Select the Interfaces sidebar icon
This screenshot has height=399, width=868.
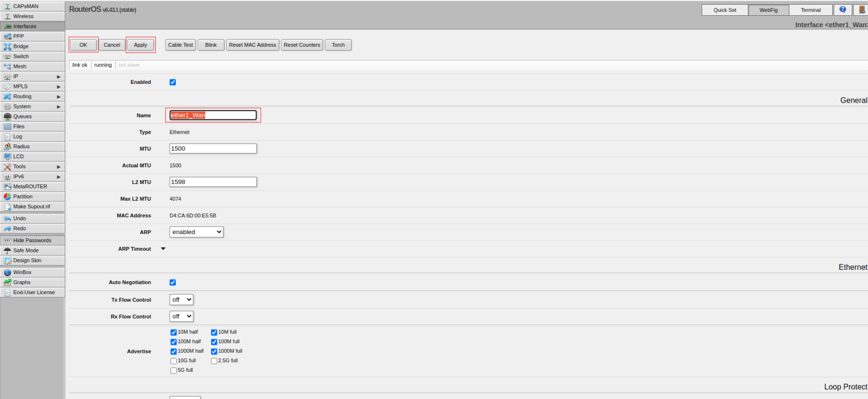[8, 27]
